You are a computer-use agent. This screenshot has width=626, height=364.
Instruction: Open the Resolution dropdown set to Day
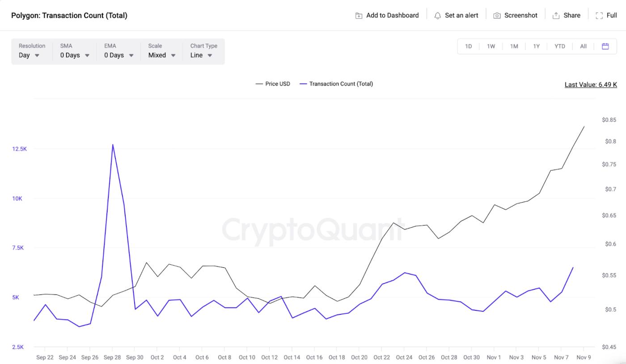pos(28,55)
